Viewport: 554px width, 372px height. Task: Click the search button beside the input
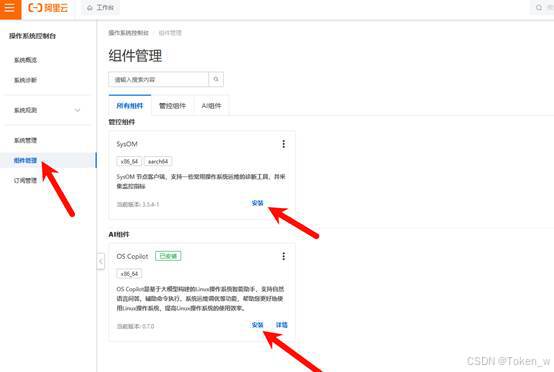point(216,79)
